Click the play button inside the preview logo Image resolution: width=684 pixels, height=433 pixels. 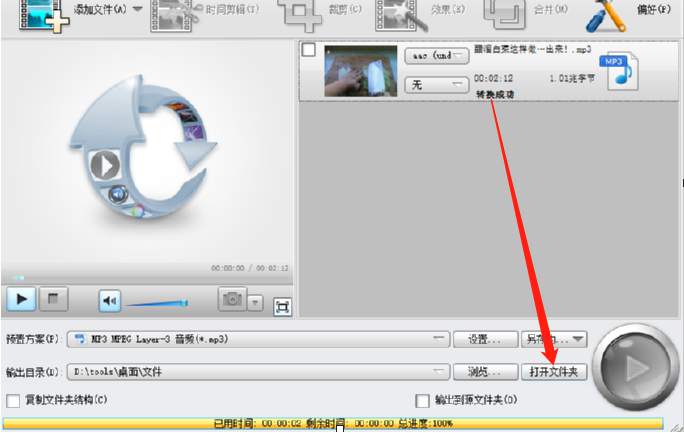105,165
